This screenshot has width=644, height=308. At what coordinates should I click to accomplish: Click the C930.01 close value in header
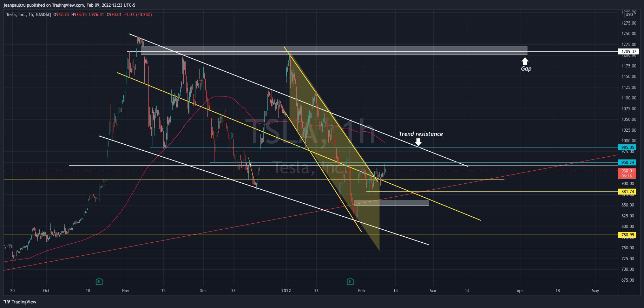pyautogui.click(x=114, y=15)
